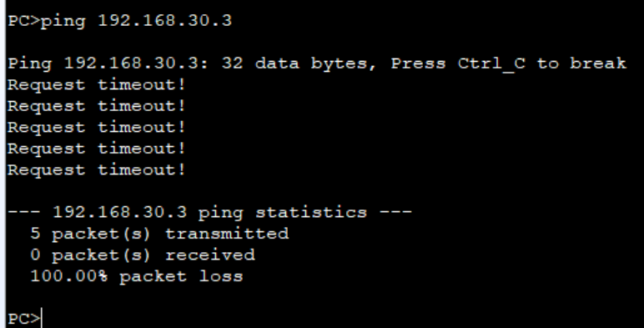Click the word "received" in the statistics

pos(210,255)
